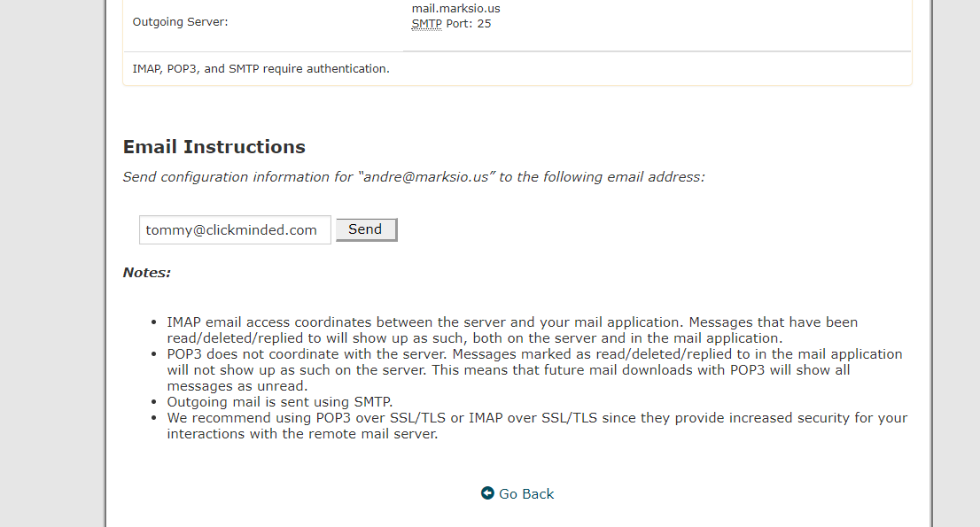Click the Outgoing Server label
980x527 pixels.
tap(180, 21)
